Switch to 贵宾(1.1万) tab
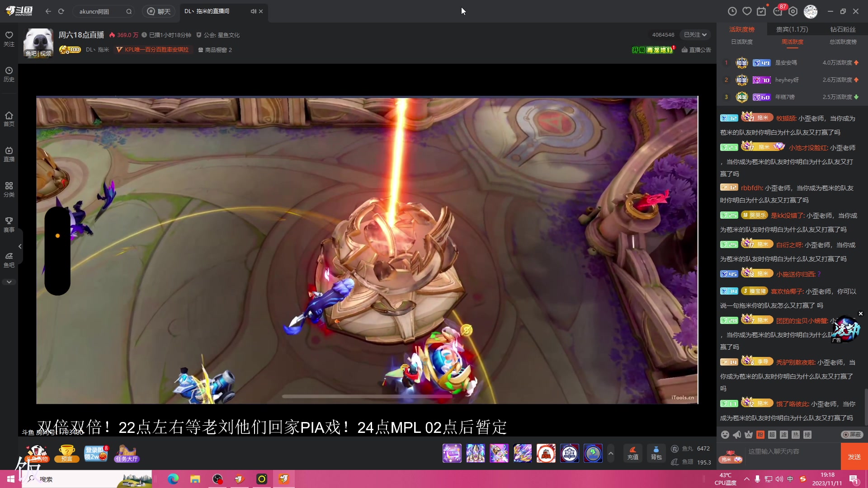 point(792,29)
